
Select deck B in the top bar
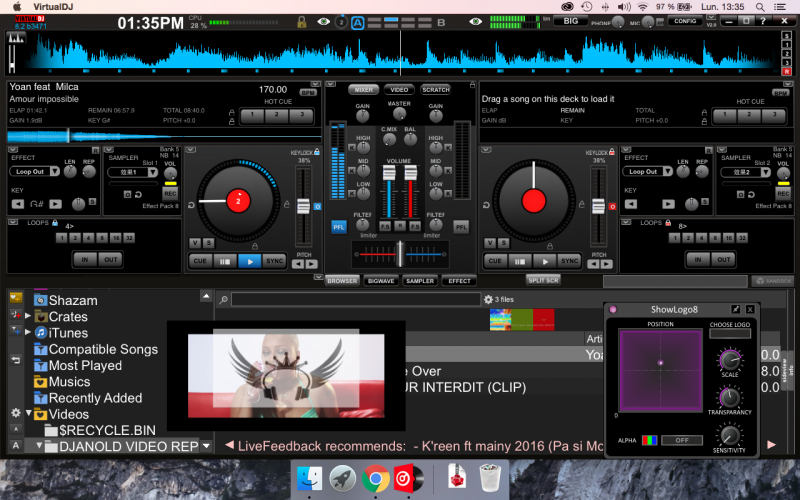(441, 23)
